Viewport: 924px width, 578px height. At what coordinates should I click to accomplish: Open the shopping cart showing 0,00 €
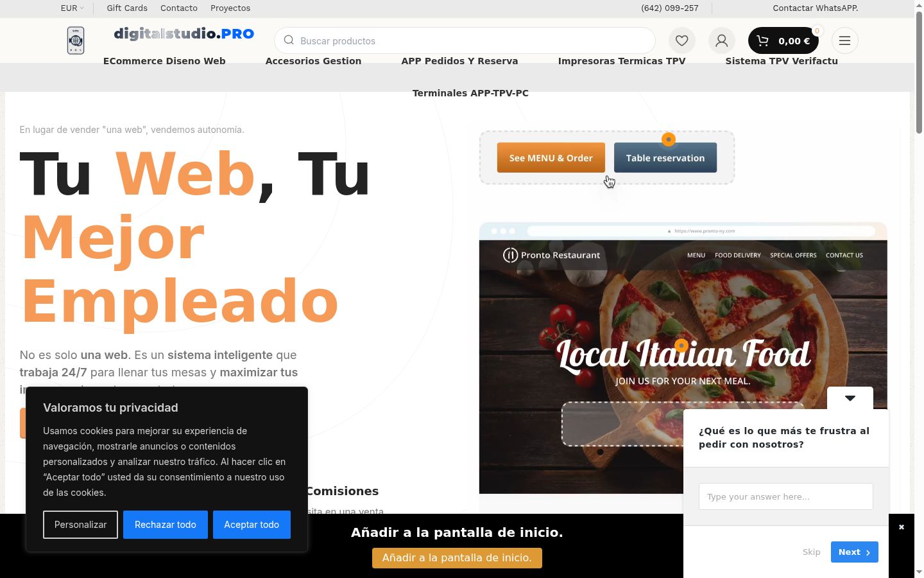783,40
